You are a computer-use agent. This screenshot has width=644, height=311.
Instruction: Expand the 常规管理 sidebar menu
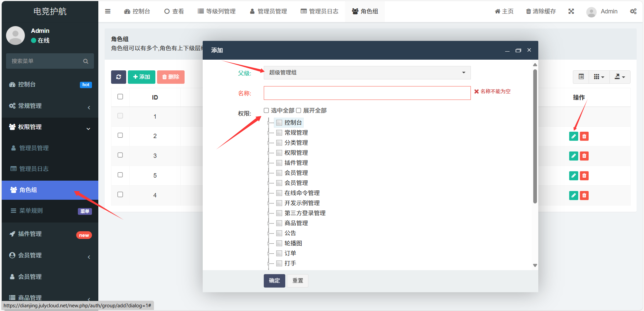(x=50, y=106)
